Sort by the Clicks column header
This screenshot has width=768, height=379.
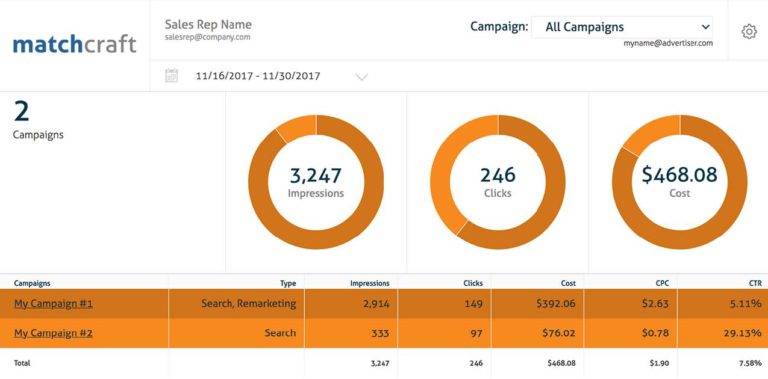[x=473, y=283]
